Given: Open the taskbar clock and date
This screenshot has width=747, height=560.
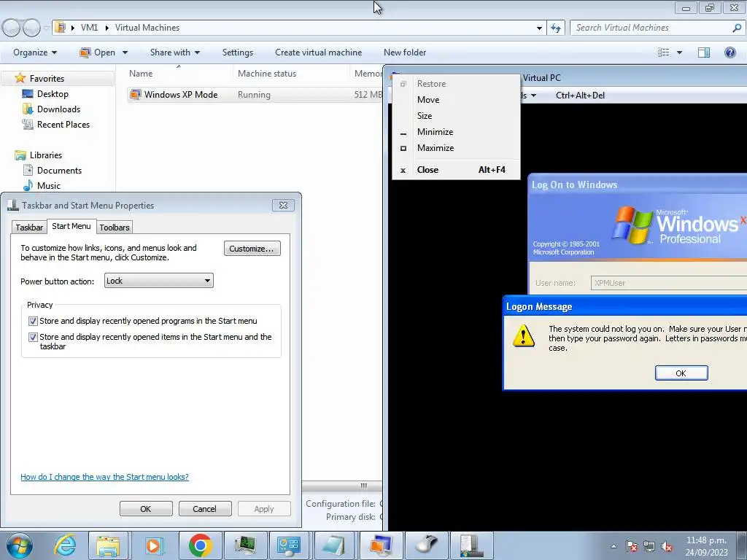Looking at the screenshot, I should (x=706, y=546).
